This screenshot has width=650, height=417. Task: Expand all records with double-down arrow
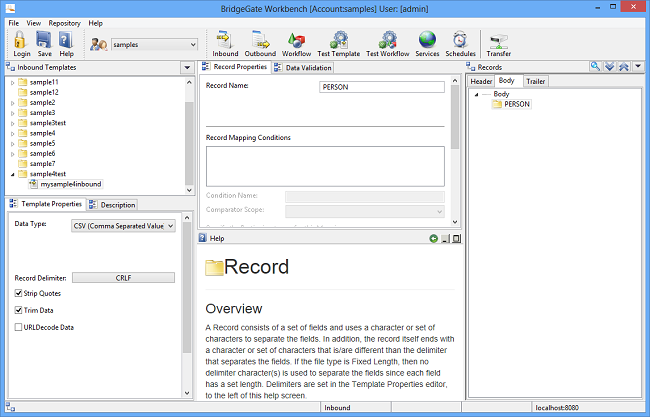[x=609, y=66]
